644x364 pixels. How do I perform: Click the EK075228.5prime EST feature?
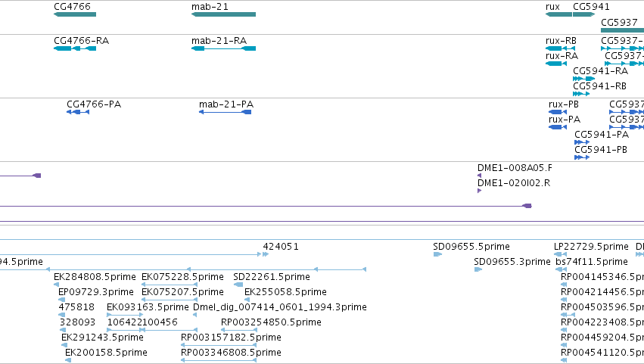pos(170,285)
